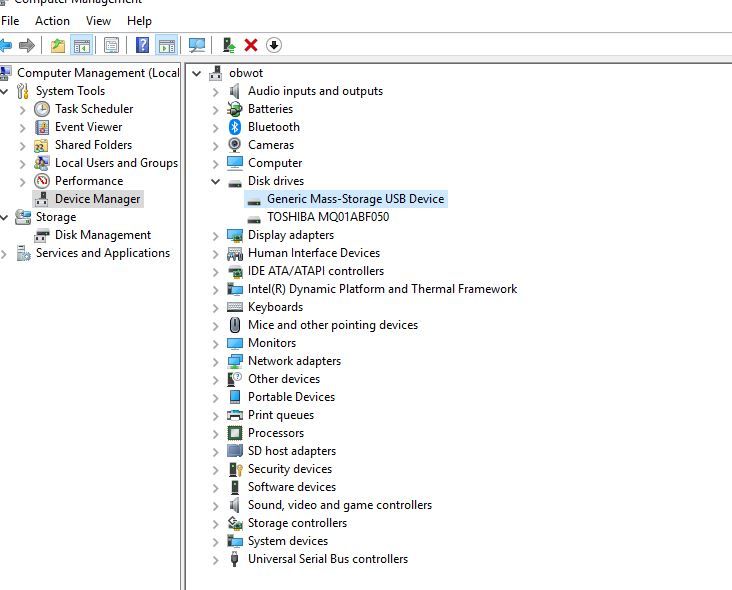Expand the Display adapters category
The width and height of the screenshot is (732, 590).
point(215,235)
